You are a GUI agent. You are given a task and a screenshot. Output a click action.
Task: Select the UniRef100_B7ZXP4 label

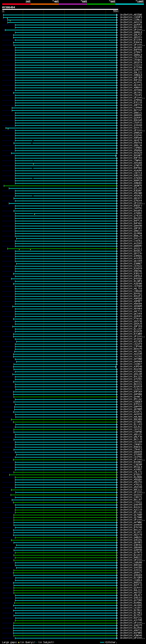click(131, 40)
